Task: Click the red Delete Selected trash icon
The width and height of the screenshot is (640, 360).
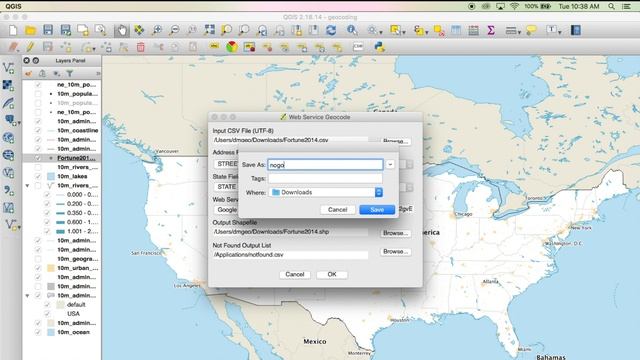Action: click(140, 47)
